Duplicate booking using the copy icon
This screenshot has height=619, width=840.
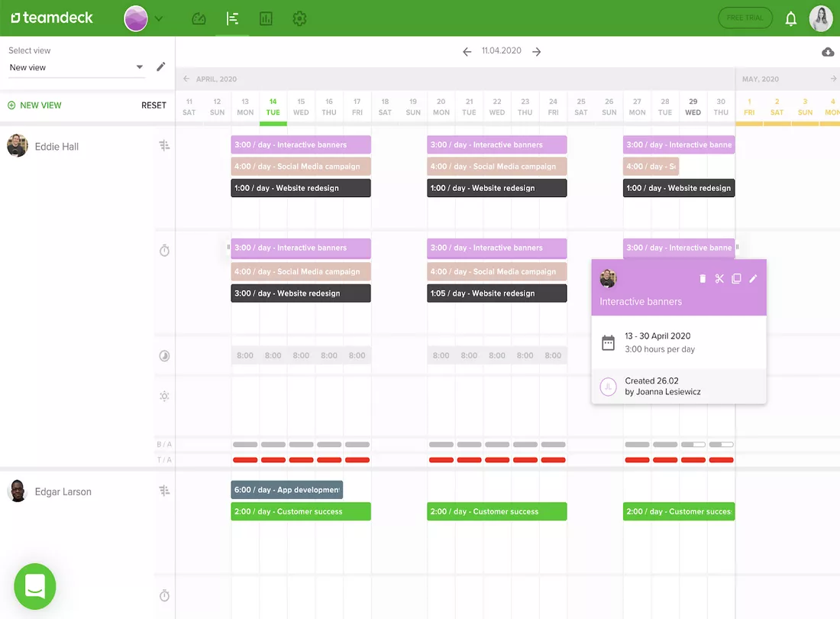(x=736, y=279)
